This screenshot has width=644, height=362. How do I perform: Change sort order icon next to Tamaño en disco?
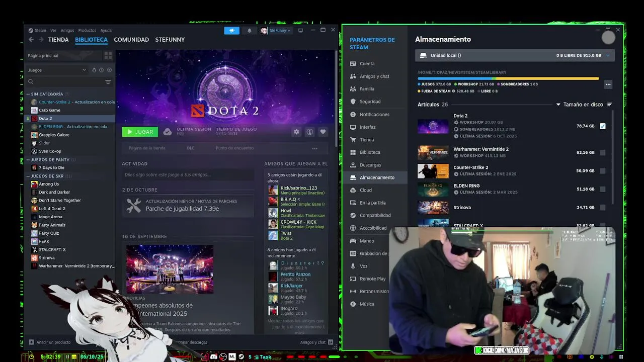pos(609,105)
